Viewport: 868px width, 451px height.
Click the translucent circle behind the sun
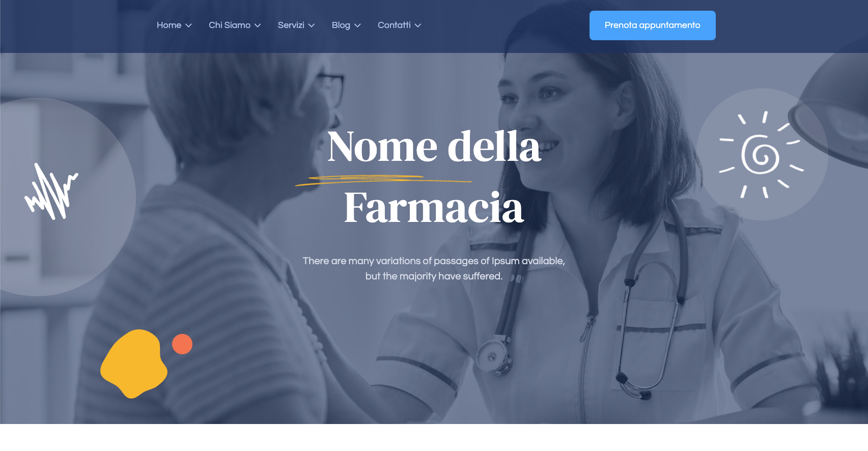pyautogui.click(x=762, y=154)
